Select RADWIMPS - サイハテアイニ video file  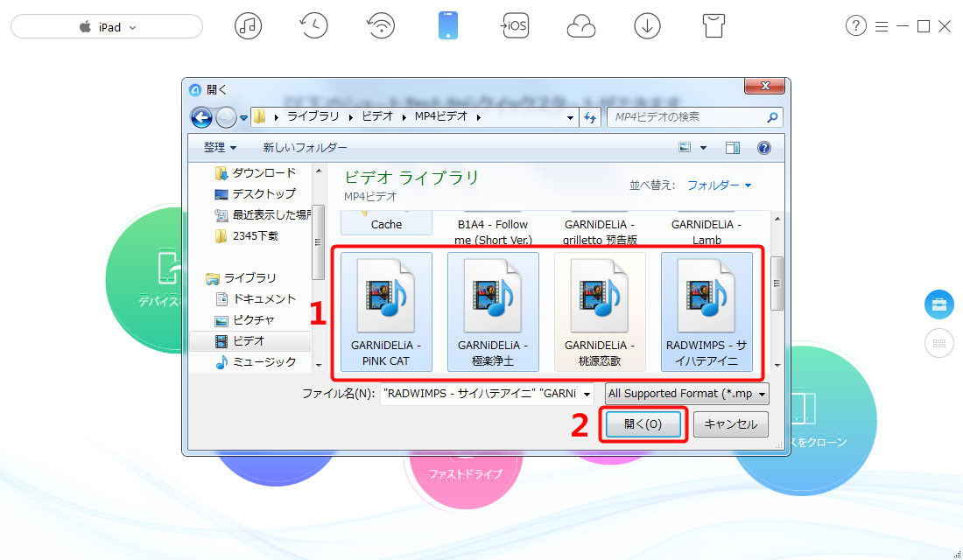click(x=706, y=311)
